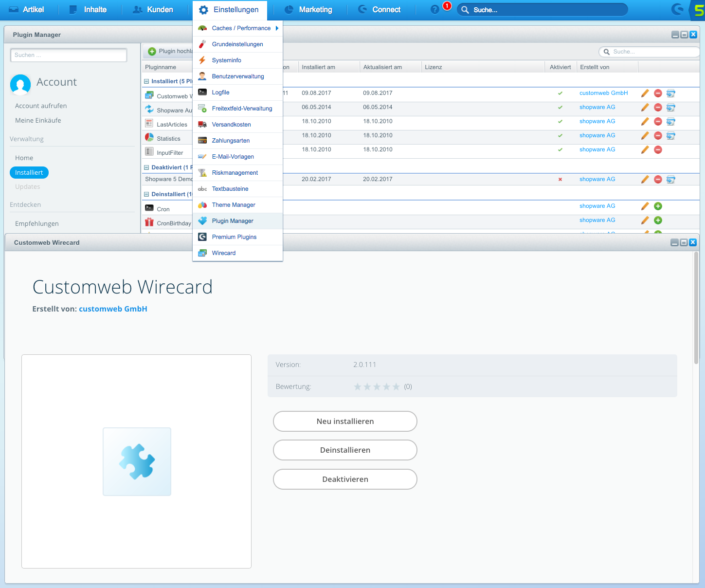This screenshot has height=588, width=705.
Task: Open the Kunden menu
Action: tap(153, 10)
